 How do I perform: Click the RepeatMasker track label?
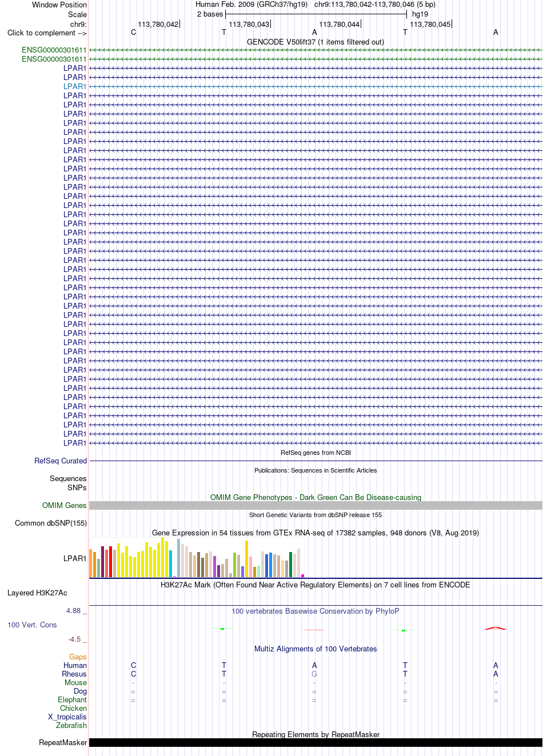click(x=63, y=743)
